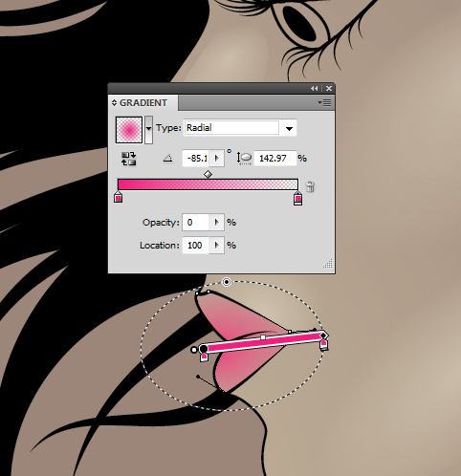Image resolution: width=461 pixels, height=476 pixels.
Task: Select the GRADIENT panel tab
Action: [143, 103]
